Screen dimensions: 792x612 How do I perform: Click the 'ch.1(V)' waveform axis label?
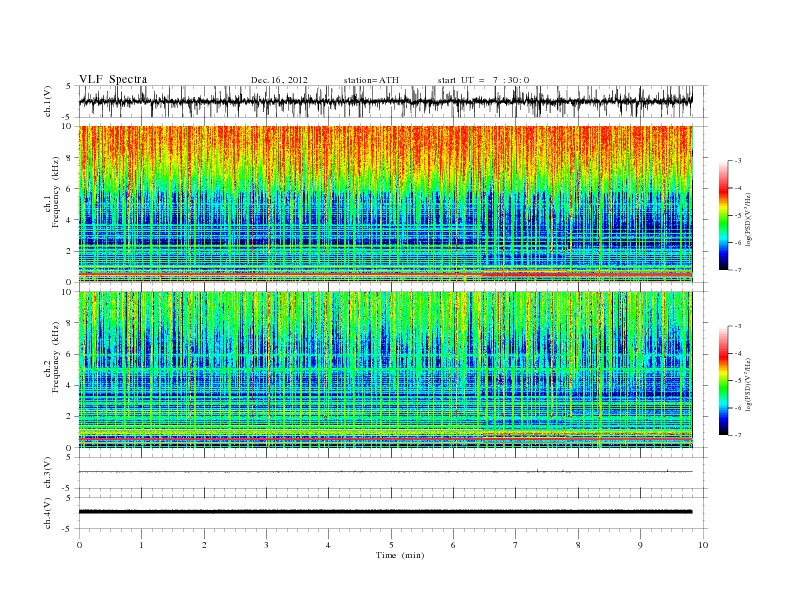tap(48, 101)
